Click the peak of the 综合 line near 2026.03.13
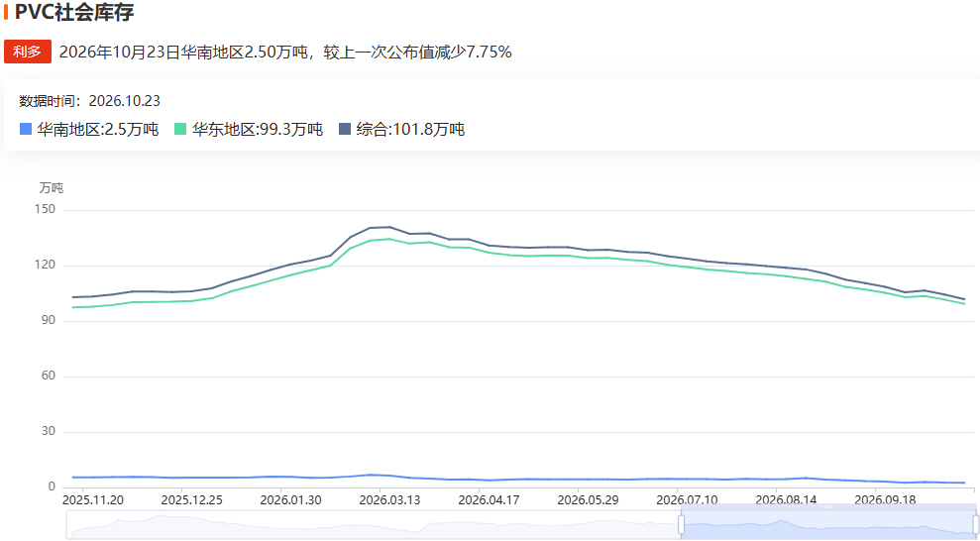Image resolution: width=980 pixels, height=541 pixels. pyautogui.click(x=390, y=227)
